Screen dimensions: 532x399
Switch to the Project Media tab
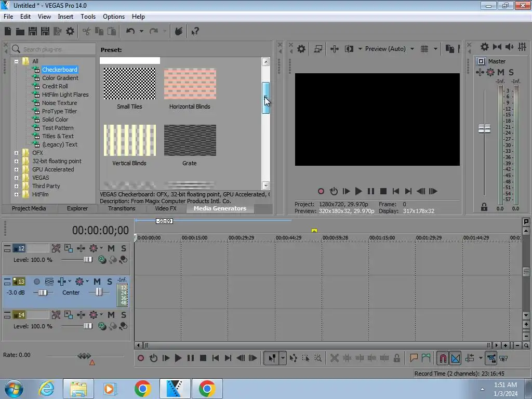(x=29, y=208)
